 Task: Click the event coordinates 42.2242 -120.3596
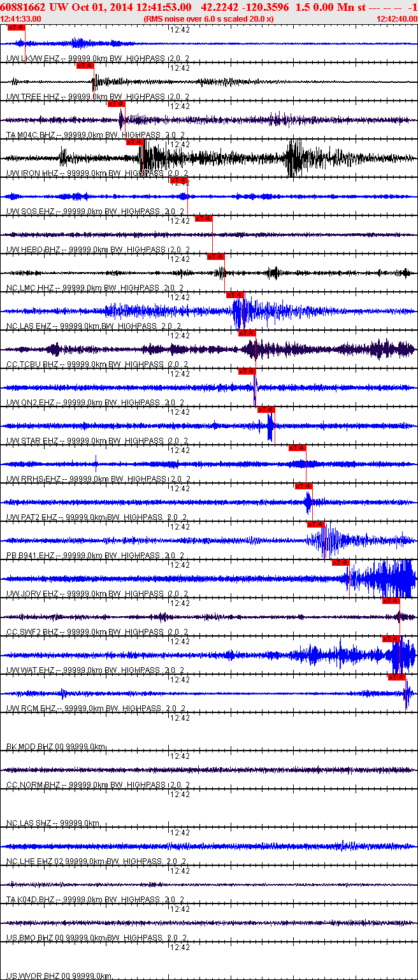[244, 7]
